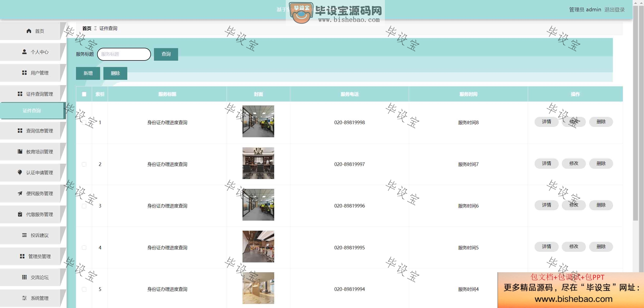This screenshot has width=644, height=308.
Task: Click the cover thumbnail in row 2
Action: pyautogui.click(x=258, y=163)
